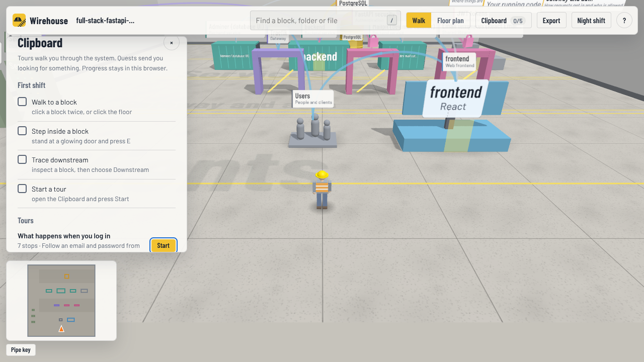This screenshot has width=644, height=362.
Task: Click the pink padlock above the frontend gate
Action: [x=468, y=41]
